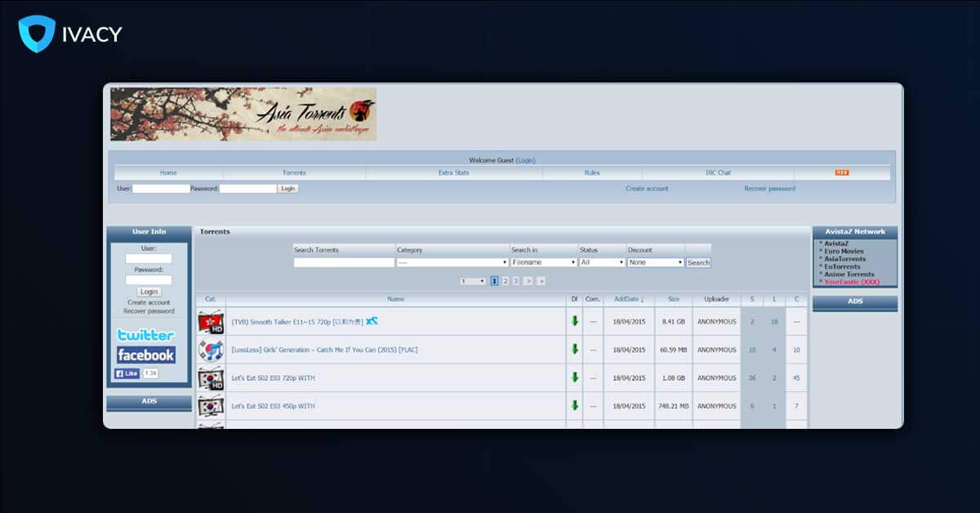This screenshot has width=980, height=513.
Task: Click Recover password link in top bar
Action: coord(769,189)
